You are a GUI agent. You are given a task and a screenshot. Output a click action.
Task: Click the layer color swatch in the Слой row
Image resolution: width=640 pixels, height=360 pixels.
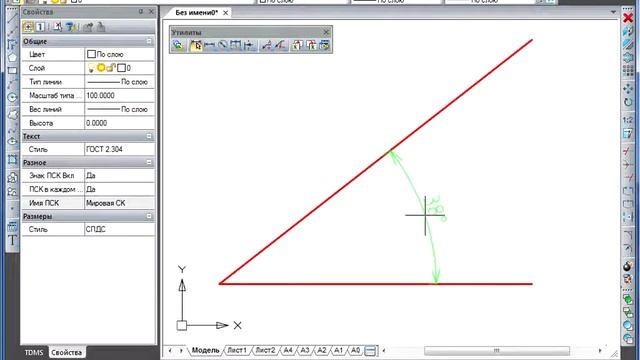pos(121,68)
